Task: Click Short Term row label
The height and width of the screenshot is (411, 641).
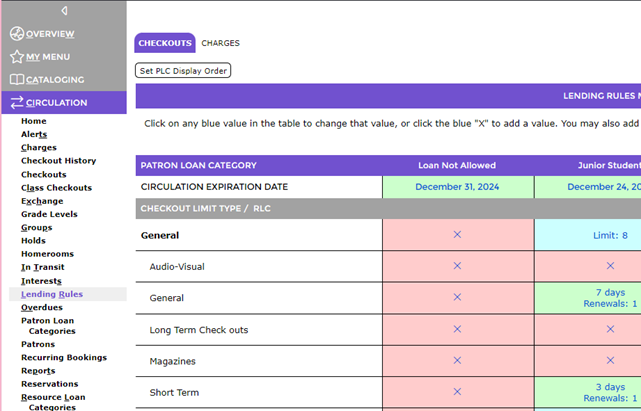Action: click(x=174, y=393)
